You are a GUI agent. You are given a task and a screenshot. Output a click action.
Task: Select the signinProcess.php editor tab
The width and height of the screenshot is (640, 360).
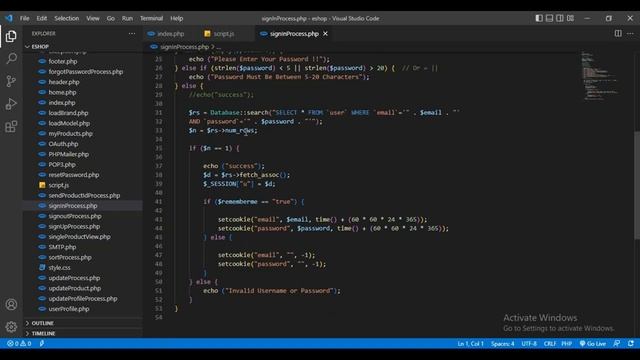(294, 33)
